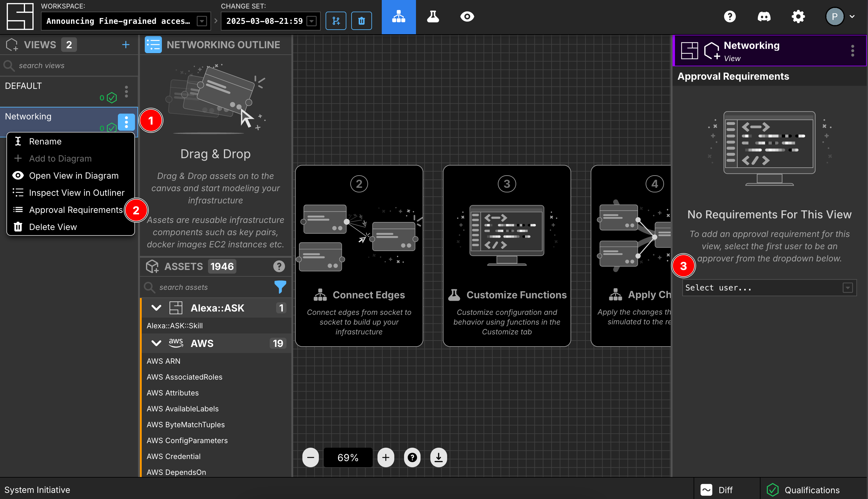The width and height of the screenshot is (868, 499).
Task: Open the user profile avatar menu
Action: 840,16
